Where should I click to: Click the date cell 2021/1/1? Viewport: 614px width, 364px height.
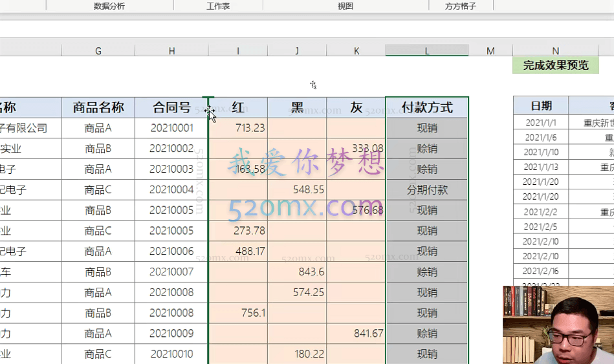541,123
